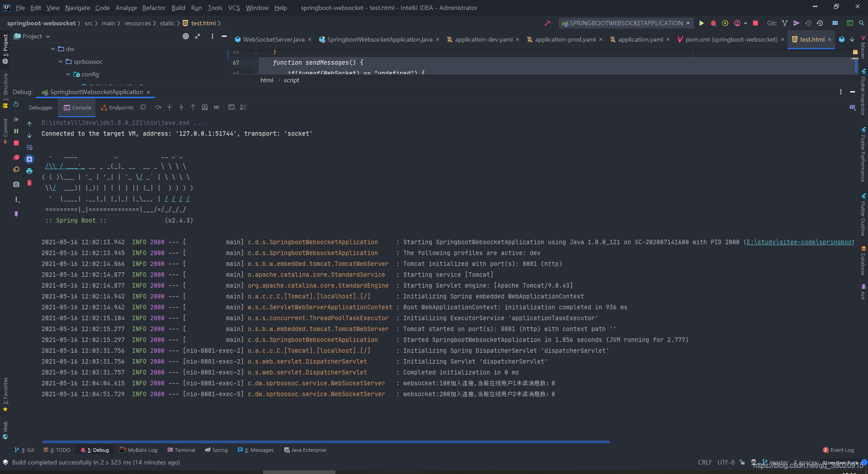
Task: Open the Refactor menu
Action: click(154, 8)
